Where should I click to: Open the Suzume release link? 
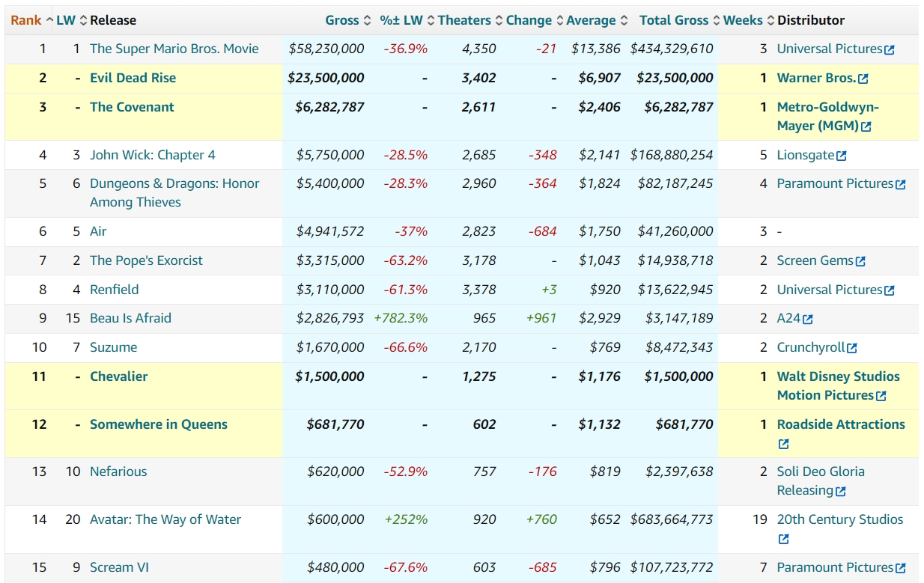point(114,347)
